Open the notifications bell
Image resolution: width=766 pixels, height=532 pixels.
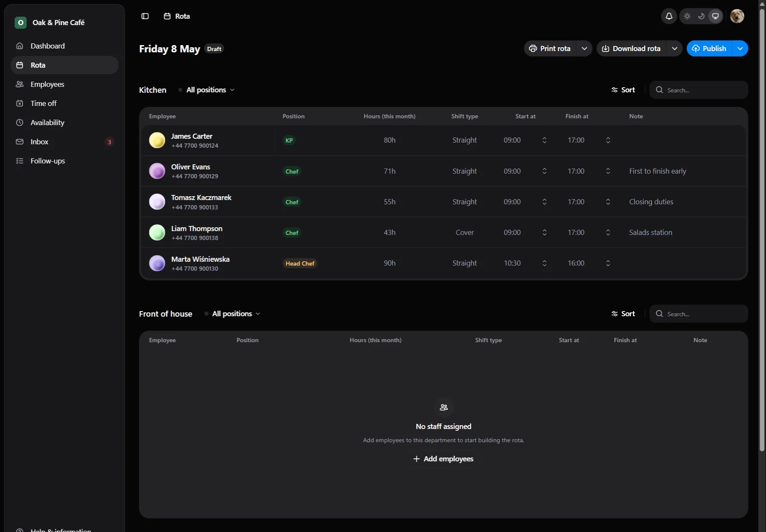tap(669, 16)
